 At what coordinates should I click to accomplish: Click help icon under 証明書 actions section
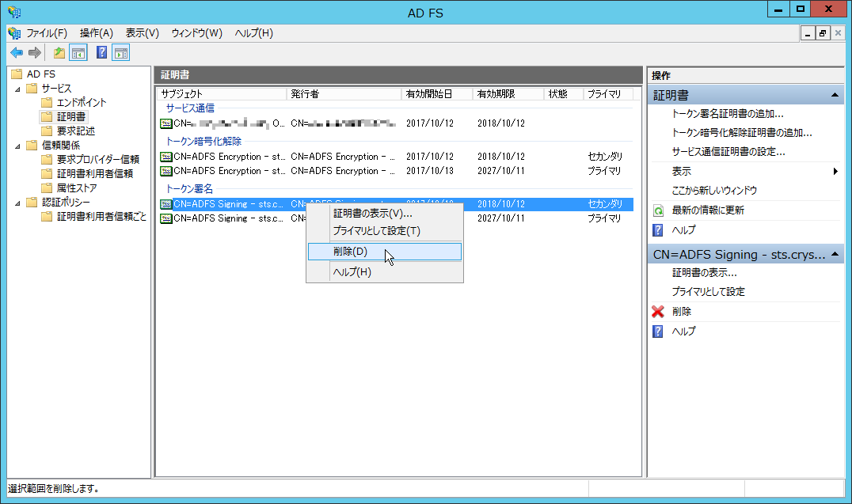click(658, 230)
